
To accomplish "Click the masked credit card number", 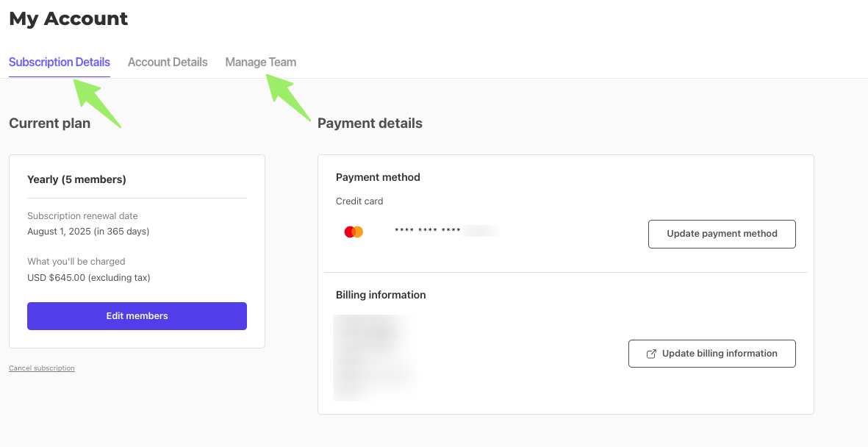I will pos(445,230).
